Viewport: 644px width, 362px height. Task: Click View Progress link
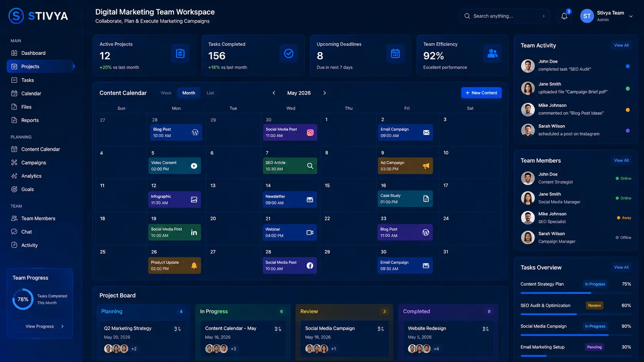coord(40,326)
